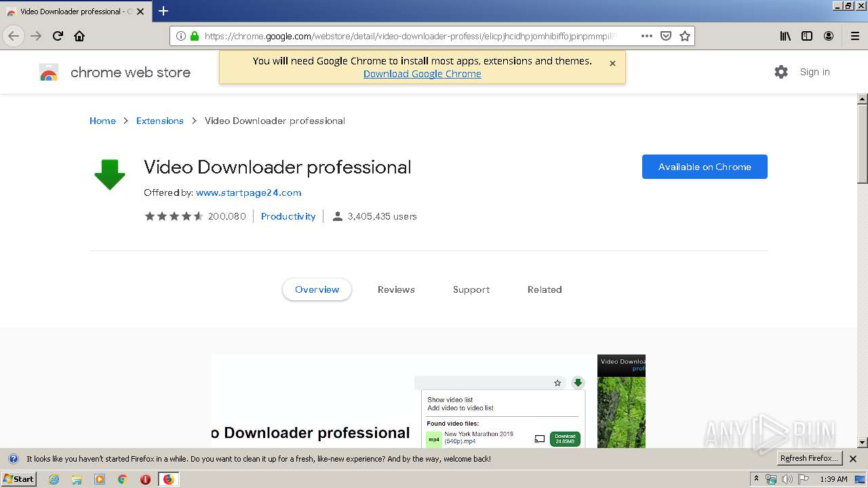
Task: Visit www.startpage24.com publisher link
Action: [x=248, y=192]
